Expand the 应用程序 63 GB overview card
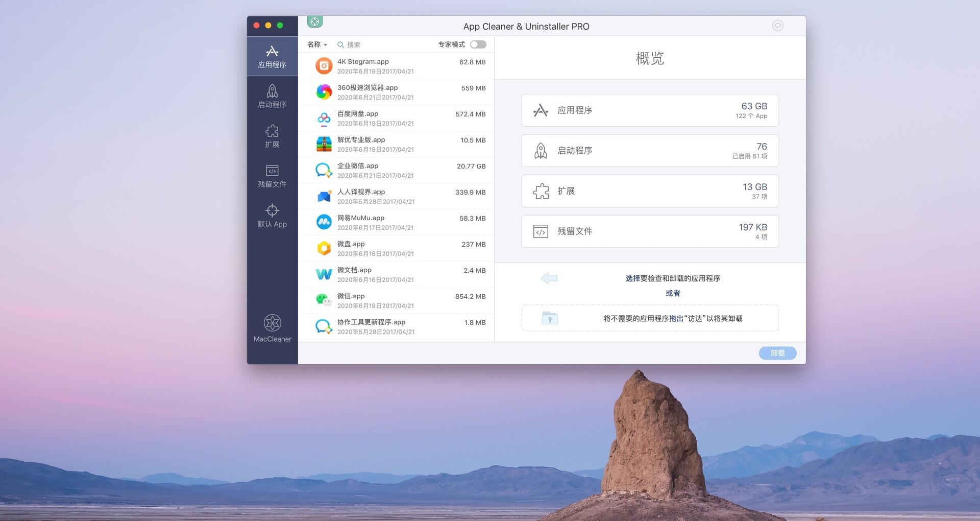The width and height of the screenshot is (980, 521). pyautogui.click(x=649, y=110)
